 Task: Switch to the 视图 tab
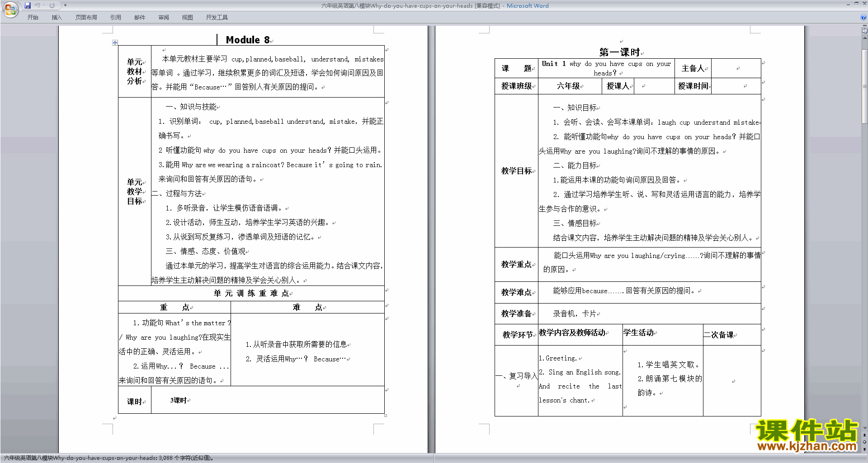187,17
